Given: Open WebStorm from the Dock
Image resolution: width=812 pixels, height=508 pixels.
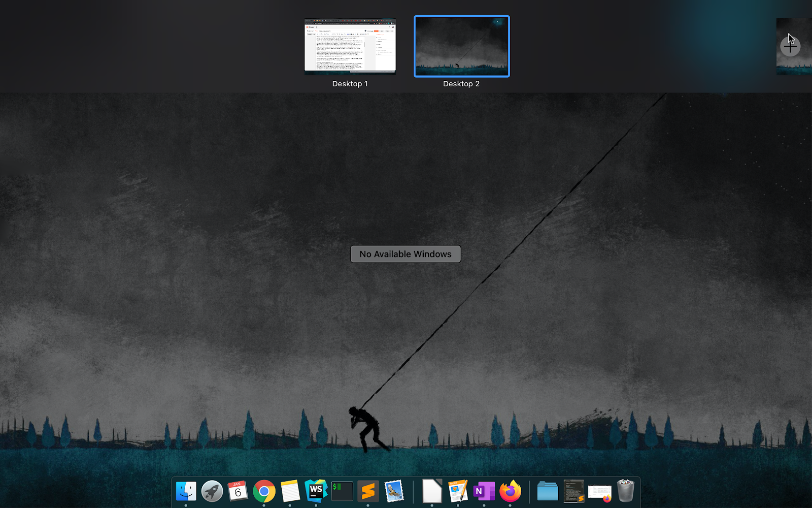Looking at the screenshot, I should coord(316,491).
